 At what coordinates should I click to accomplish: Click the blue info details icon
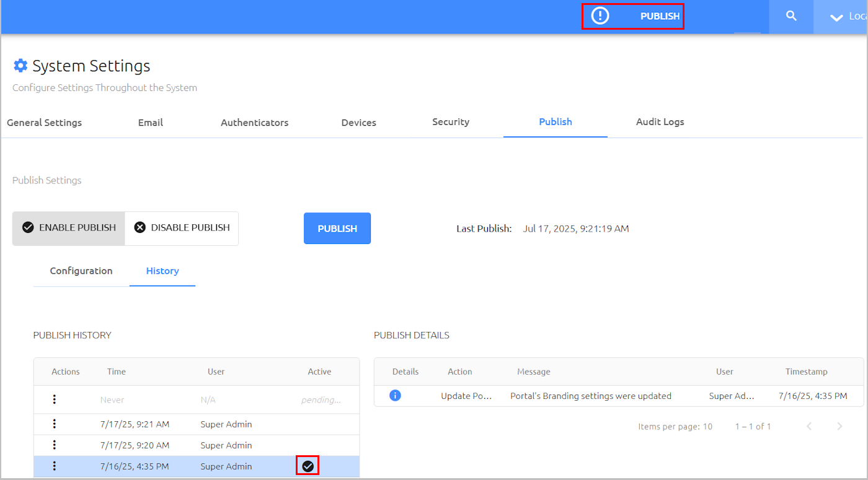click(x=395, y=395)
